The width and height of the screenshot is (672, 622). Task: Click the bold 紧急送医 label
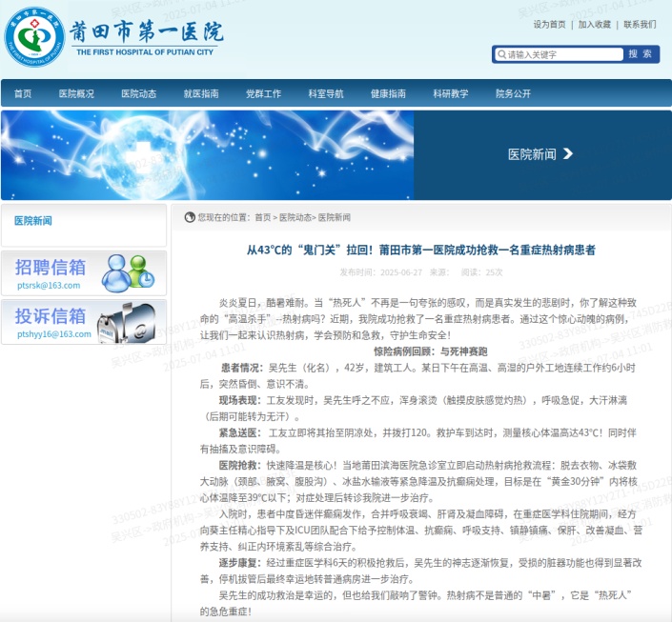[x=238, y=433]
